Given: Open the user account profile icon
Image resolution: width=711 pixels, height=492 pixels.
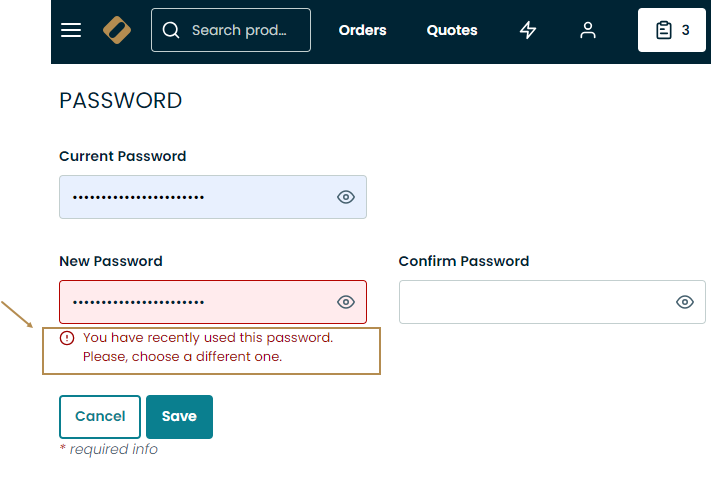Looking at the screenshot, I should [588, 30].
